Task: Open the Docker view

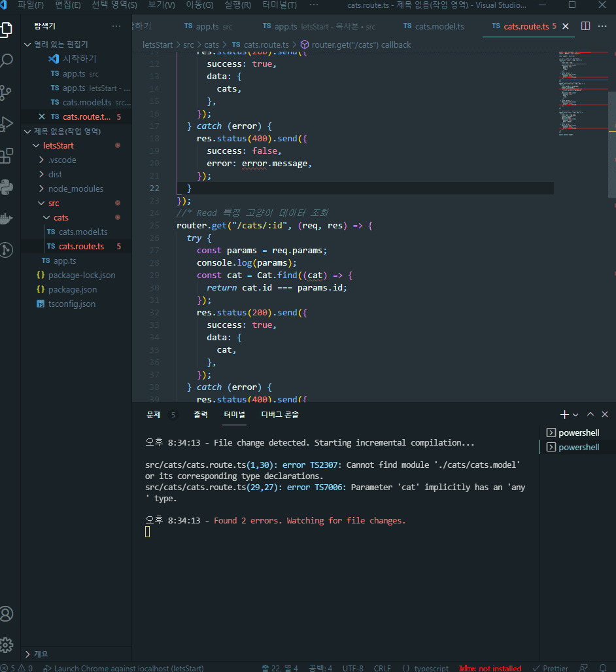Action: pos(7,218)
